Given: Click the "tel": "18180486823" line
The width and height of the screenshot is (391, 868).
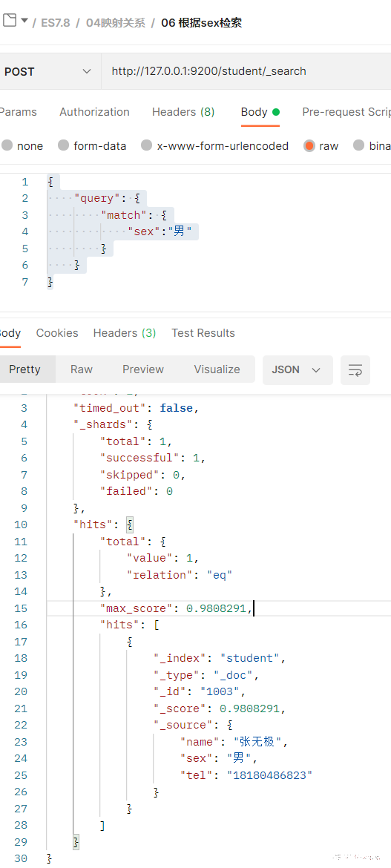Looking at the screenshot, I should coord(246,775).
